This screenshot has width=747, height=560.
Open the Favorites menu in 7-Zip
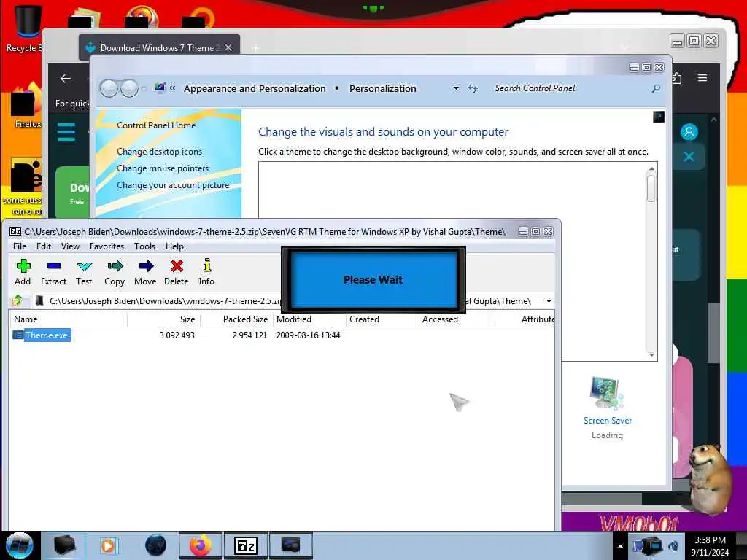coord(107,246)
